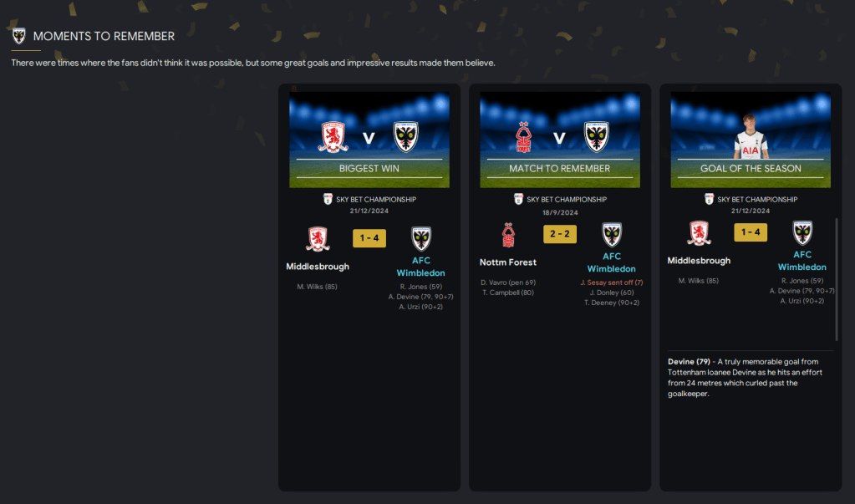Click Sky Bet Championship logo in Goal of the Season card

pos(709,199)
